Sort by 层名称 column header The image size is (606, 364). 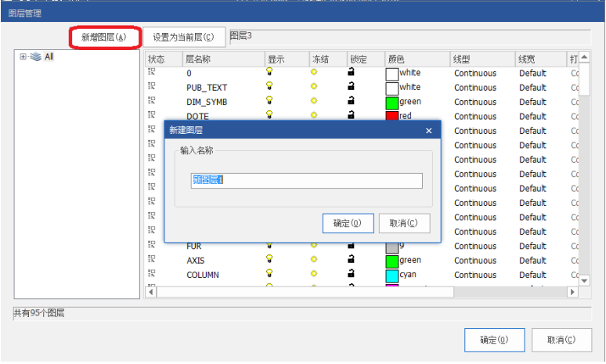[223, 59]
